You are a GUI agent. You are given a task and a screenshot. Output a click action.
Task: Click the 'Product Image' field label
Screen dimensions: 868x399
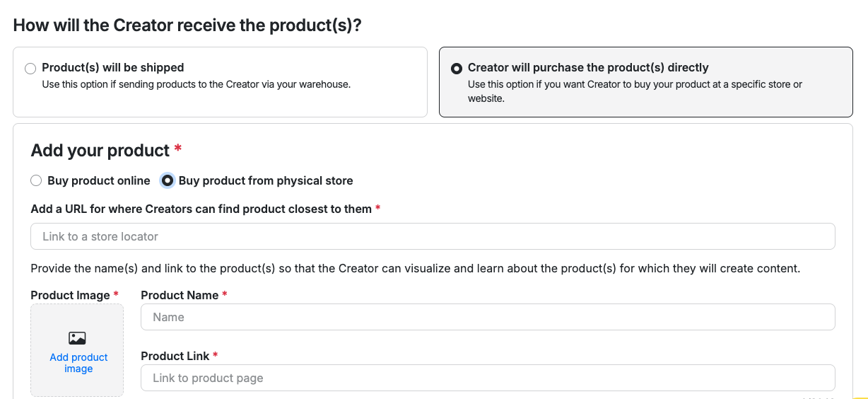pos(70,295)
